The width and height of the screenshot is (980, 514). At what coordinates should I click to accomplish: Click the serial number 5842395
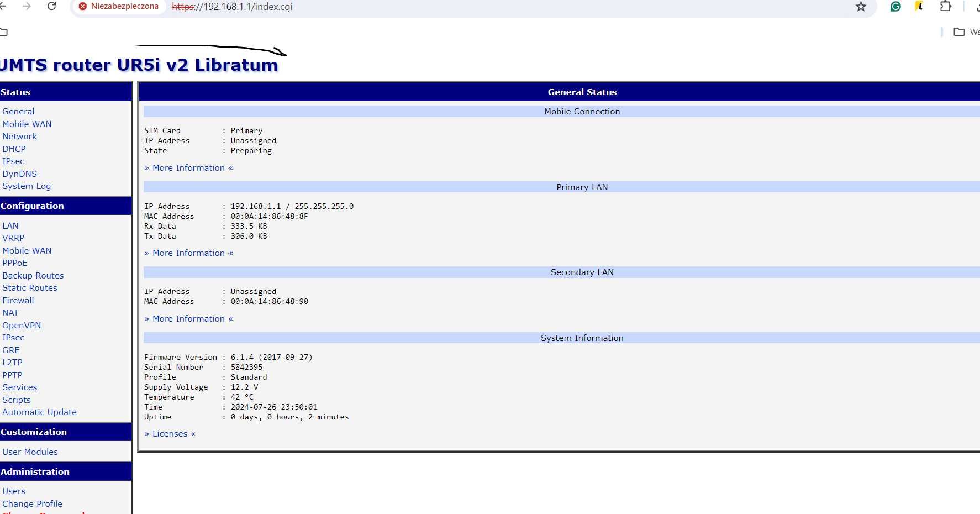pos(247,368)
